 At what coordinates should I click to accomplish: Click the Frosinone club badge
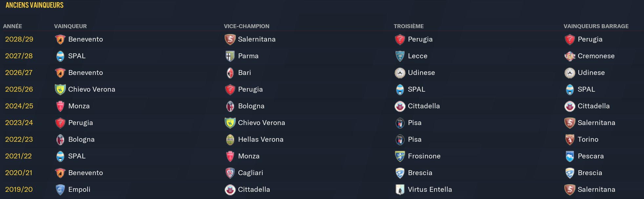(400, 156)
